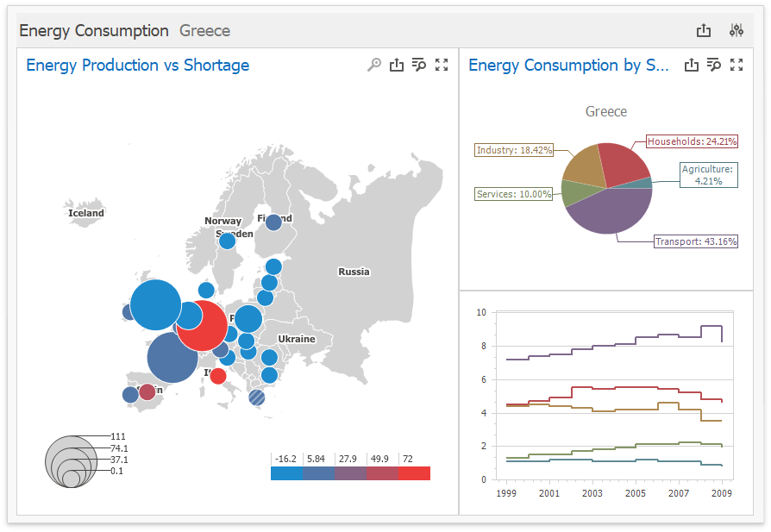Click the '0.1' bubble size legend value
This screenshot has width=771, height=532.
116,471
